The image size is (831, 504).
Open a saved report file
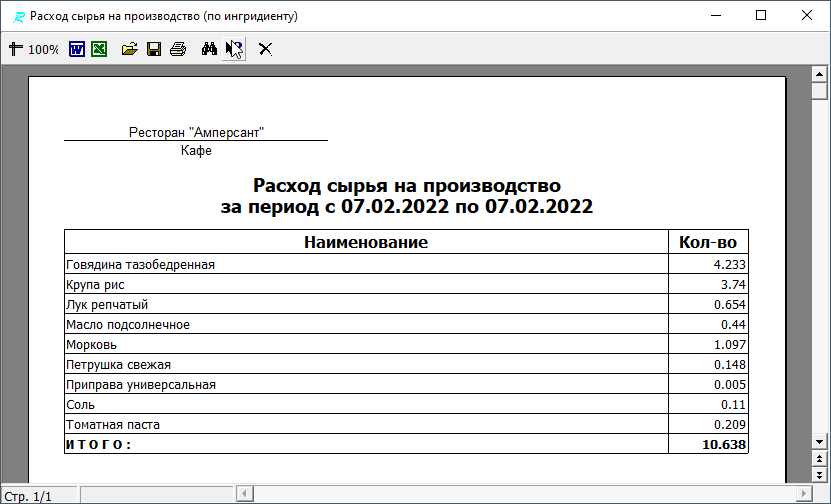coord(130,49)
